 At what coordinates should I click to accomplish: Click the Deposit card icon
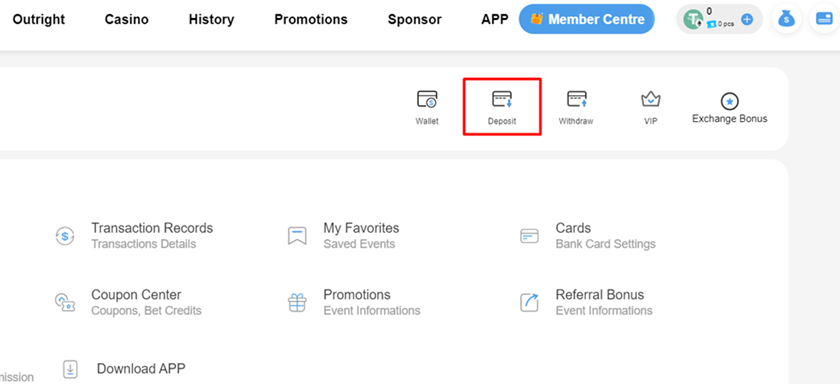click(502, 99)
